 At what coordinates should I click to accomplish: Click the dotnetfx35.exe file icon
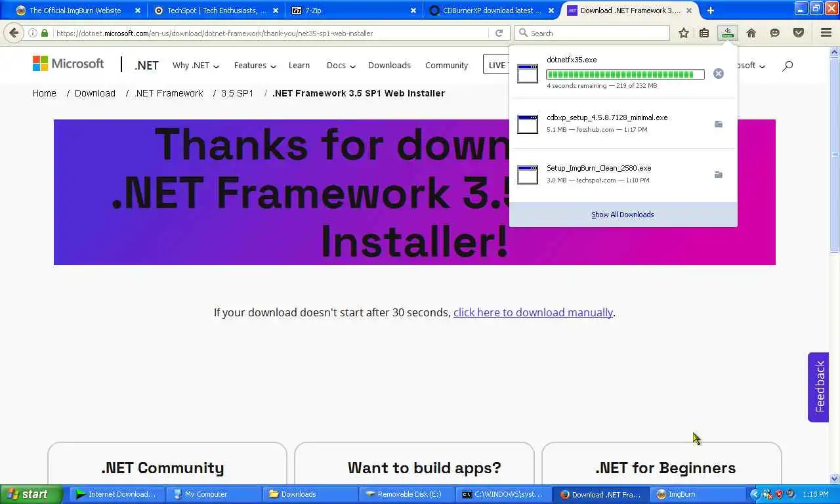(528, 73)
